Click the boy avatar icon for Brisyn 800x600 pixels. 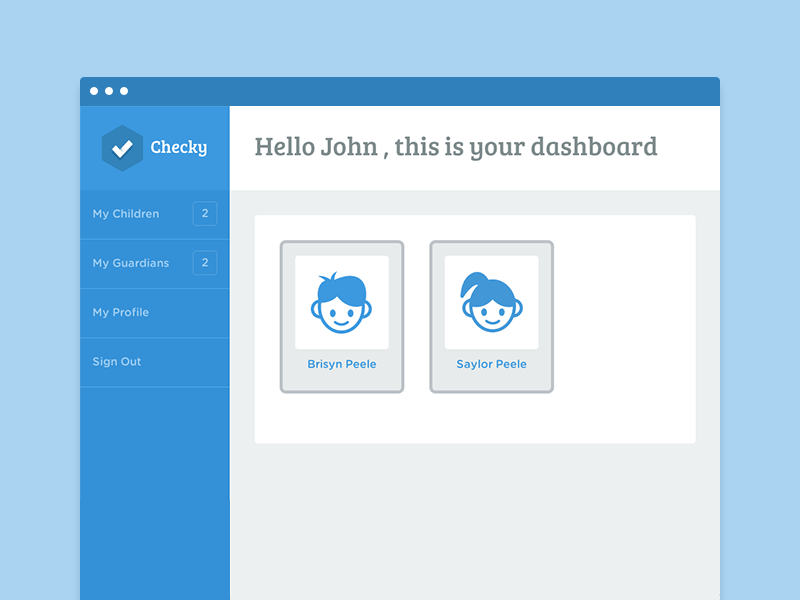(341, 303)
